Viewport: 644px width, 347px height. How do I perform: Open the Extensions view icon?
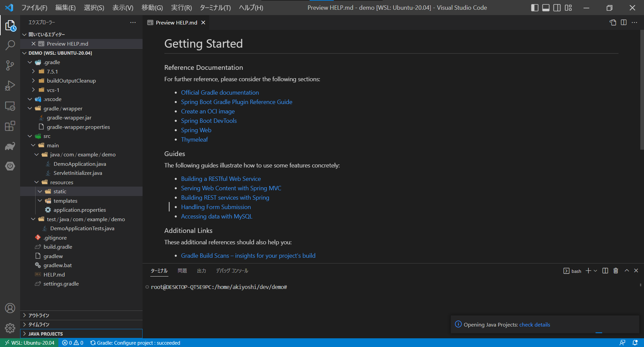pos(10,126)
